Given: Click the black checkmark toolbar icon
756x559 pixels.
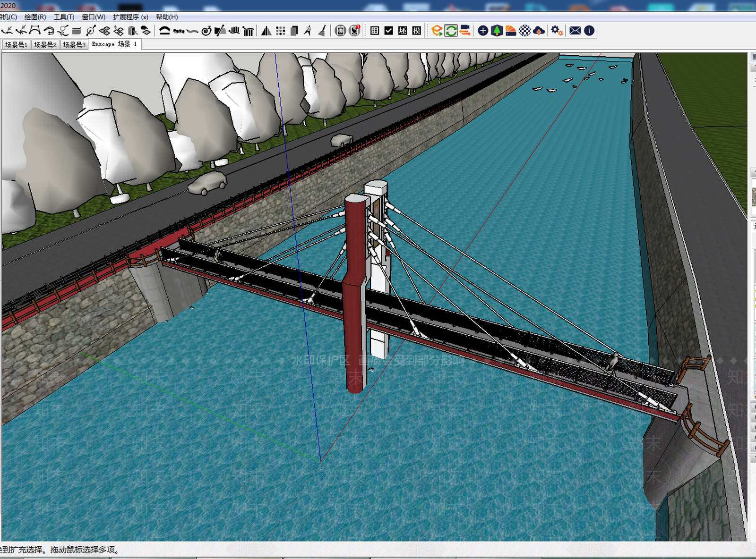Looking at the screenshot, I should click(389, 31).
